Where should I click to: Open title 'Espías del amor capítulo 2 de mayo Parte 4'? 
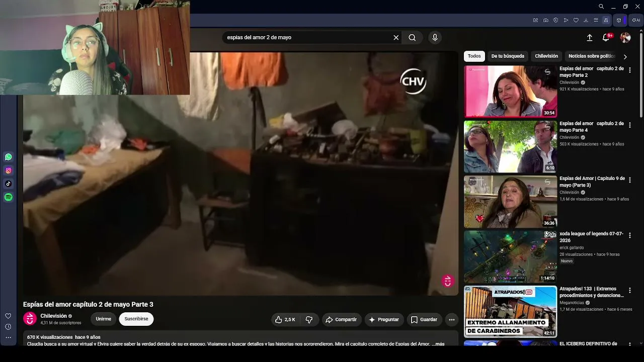point(592,127)
